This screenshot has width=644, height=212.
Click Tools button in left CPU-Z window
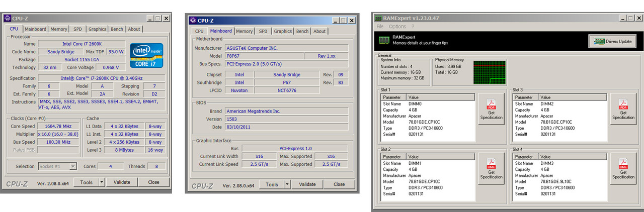click(x=87, y=182)
